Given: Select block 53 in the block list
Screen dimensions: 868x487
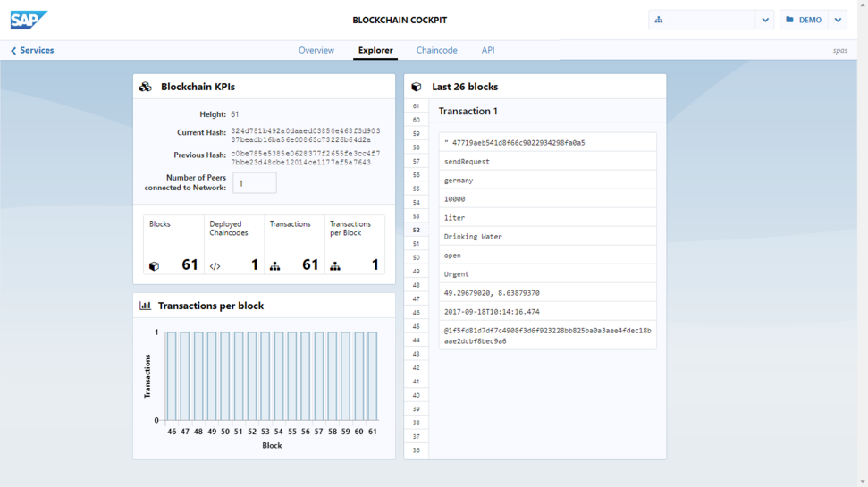Looking at the screenshot, I should (417, 216).
